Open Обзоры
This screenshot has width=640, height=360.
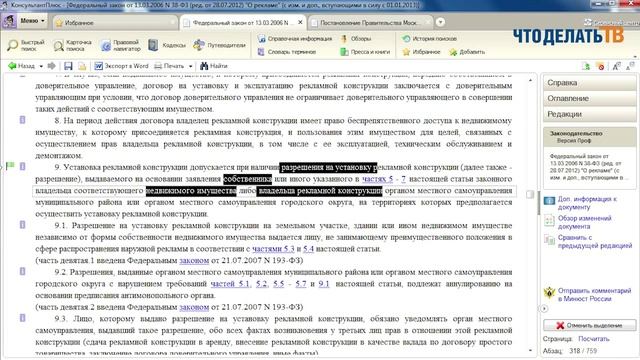pyautogui.click(x=356, y=39)
